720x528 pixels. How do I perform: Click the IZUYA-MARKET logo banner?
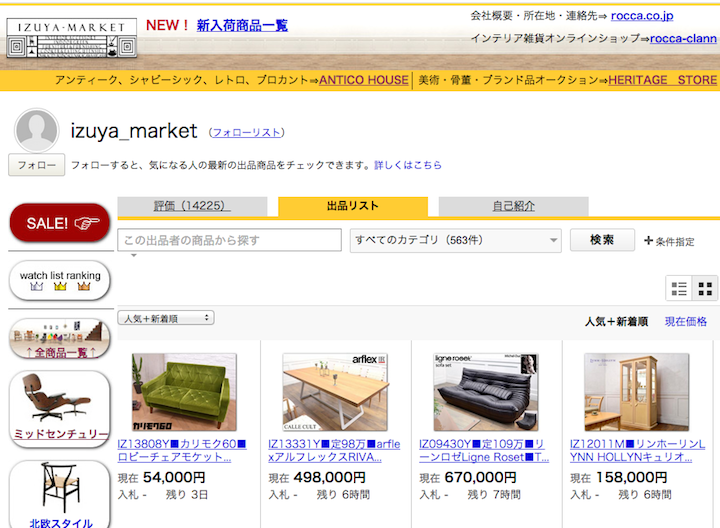[x=70, y=37]
